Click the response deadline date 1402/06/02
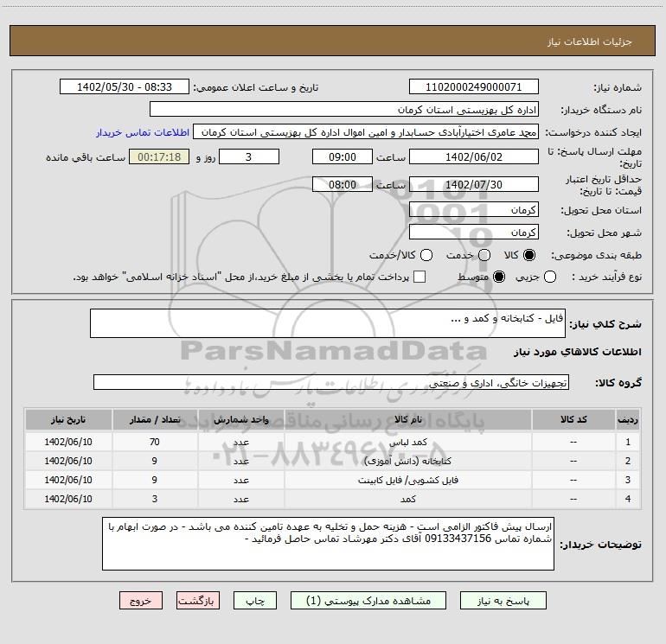The image size is (666, 644). (474, 156)
